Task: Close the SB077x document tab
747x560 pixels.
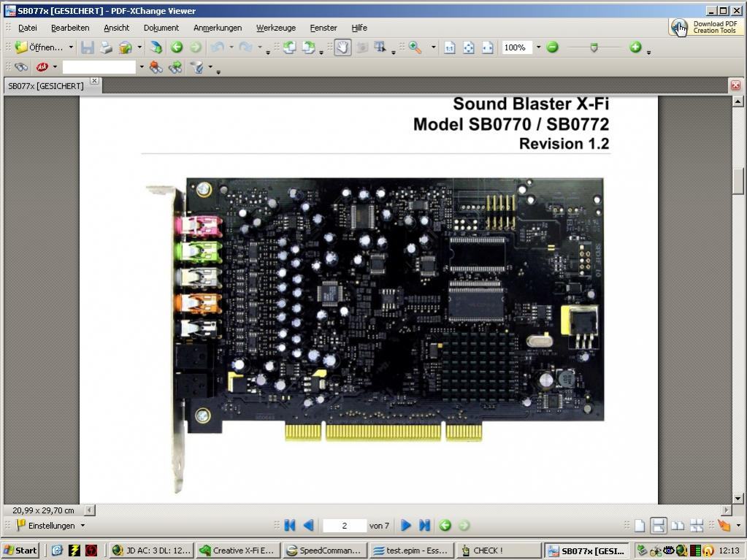Action: point(94,80)
